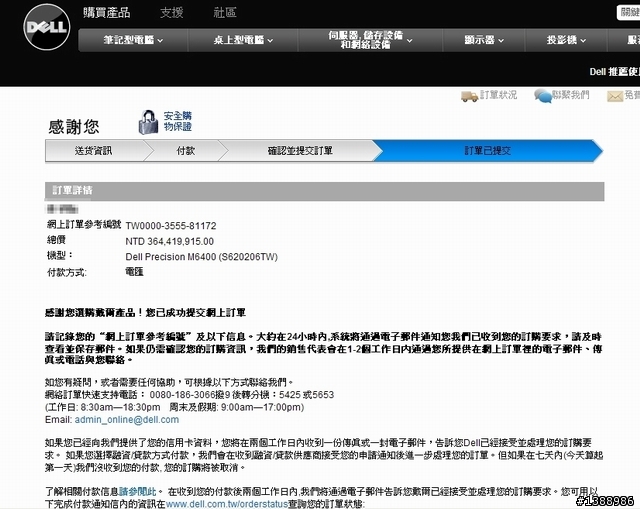Viewport: 640px width, 509px height.
Task: Expand the 伺服器, 儲存設備和網絡設備 menu
Action: (370, 40)
